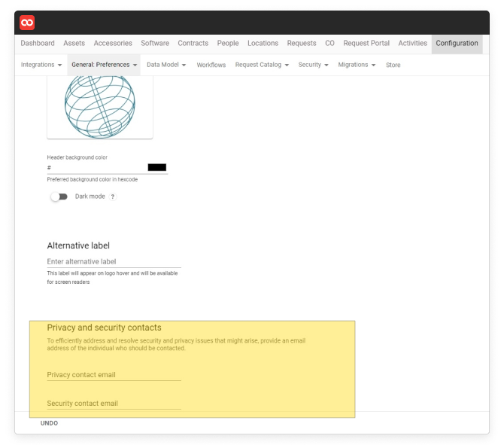Click the black header color swatch
Viewport: 504px width, 445px height.
click(x=157, y=167)
